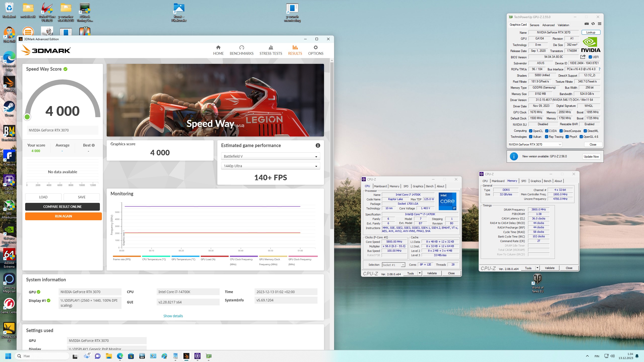The height and width of the screenshot is (362, 644).
Task: Click the Bus Interface question mark in GPU-Z
Action: click(x=599, y=69)
